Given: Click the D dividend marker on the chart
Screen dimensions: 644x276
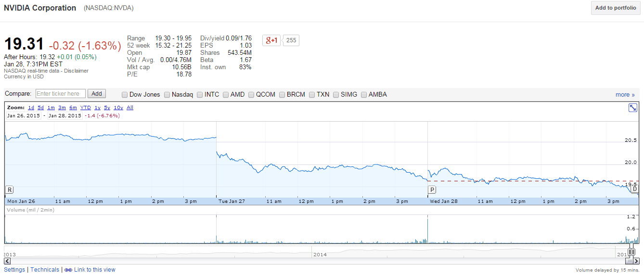Looking at the screenshot, I should coord(634,189).
